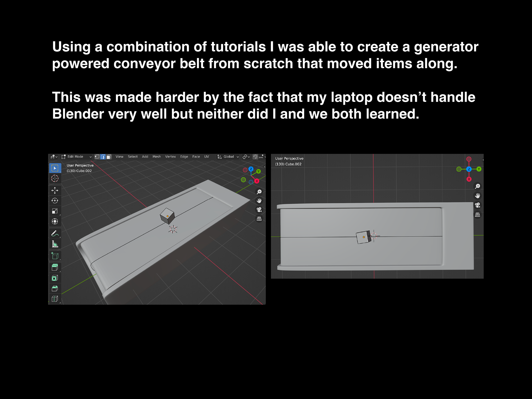
Task: Select the Annotate pencil tool
Action: [55, 233]
